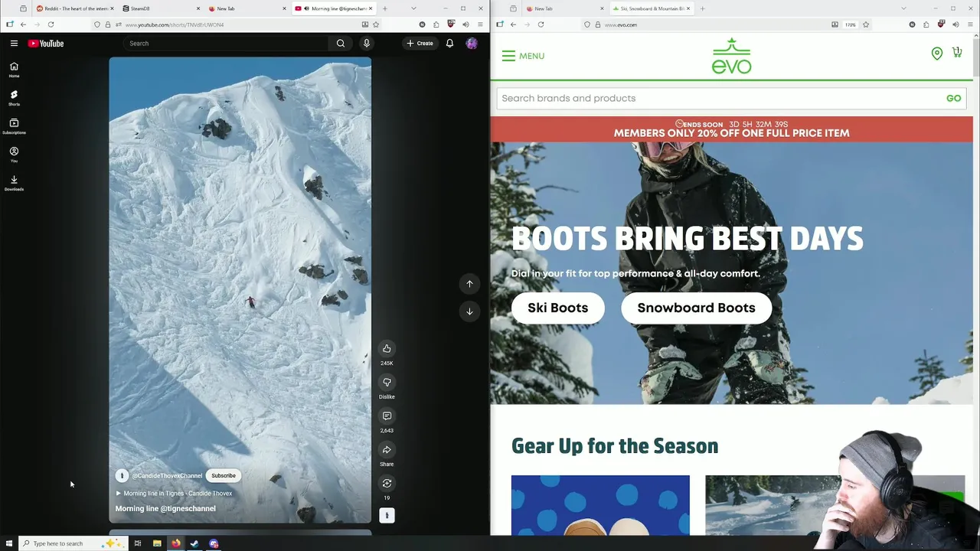Open Firefox menu in evo window

970,24
